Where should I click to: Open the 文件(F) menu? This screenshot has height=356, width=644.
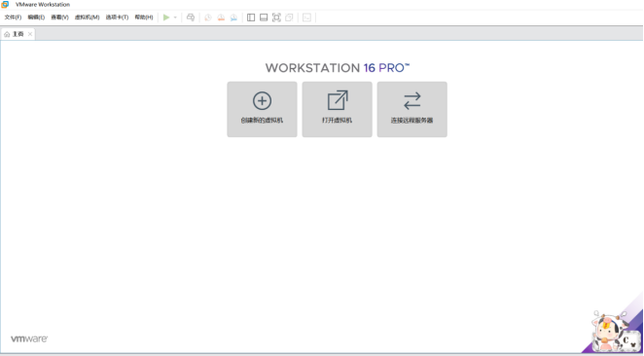point(13,18)
